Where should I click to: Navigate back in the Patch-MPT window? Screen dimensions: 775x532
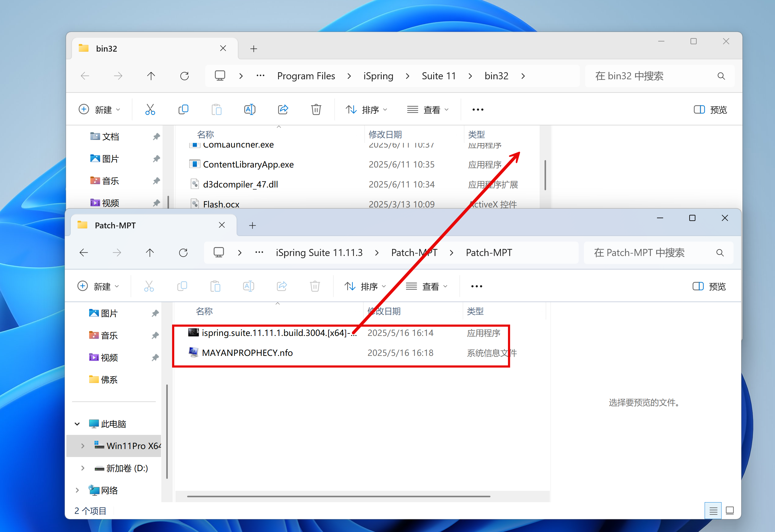click(84, 253)
